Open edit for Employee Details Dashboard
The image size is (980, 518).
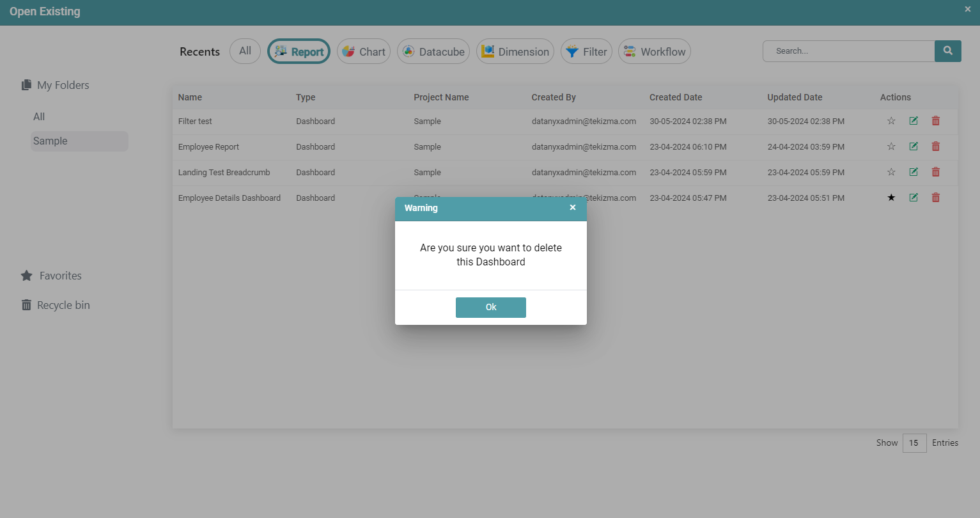[914, 198]
